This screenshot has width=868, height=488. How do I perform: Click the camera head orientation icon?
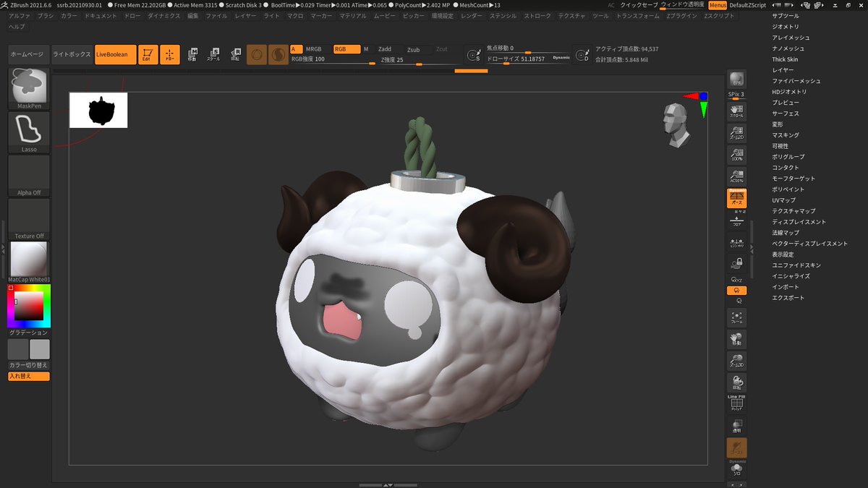click(676, 124)
